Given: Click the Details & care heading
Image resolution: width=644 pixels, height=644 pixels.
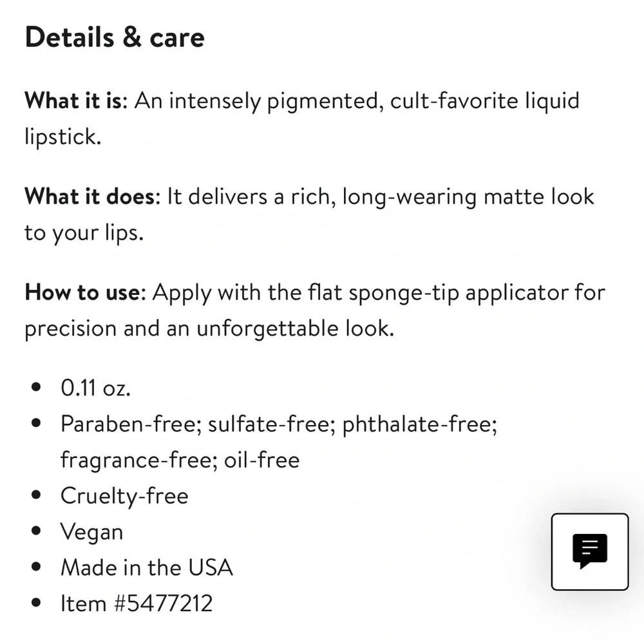Looking at the screenshot, I should pyautogui.click(x=115, y=37).
